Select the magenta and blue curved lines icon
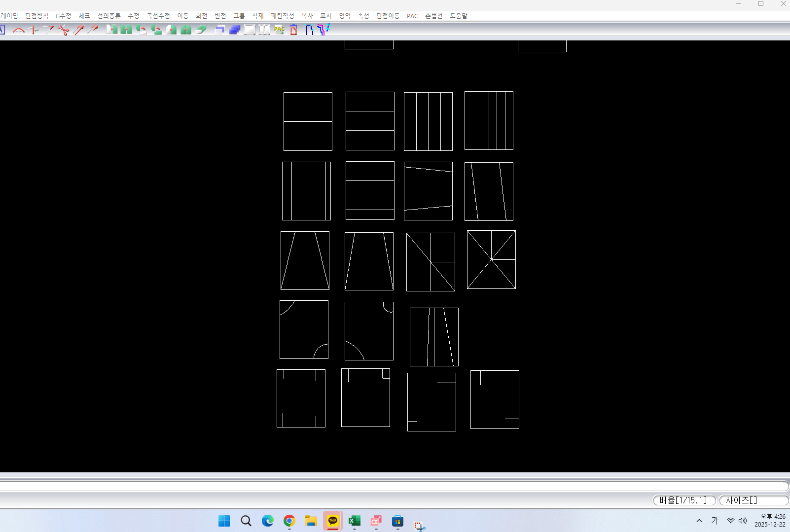Viewport: 790px width, 532px height. (x=323, y=30)
